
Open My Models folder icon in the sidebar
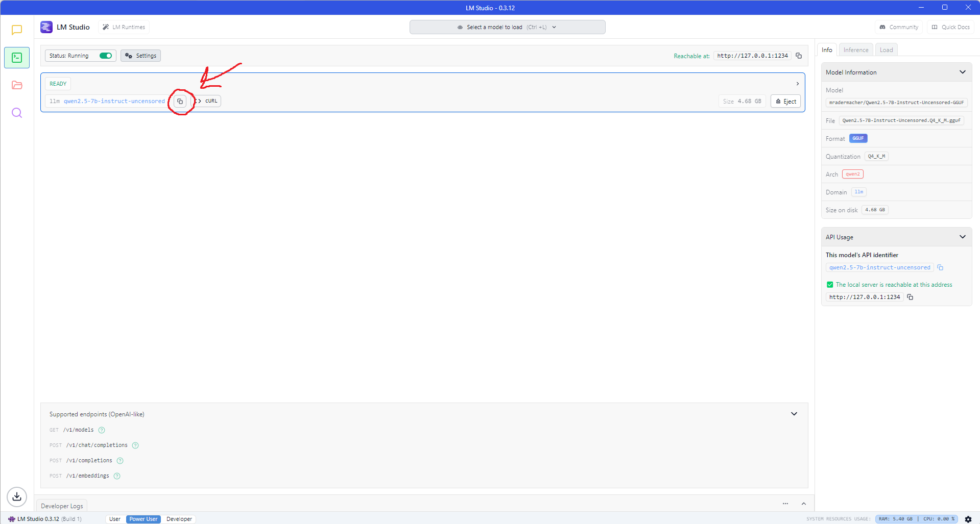17,85
